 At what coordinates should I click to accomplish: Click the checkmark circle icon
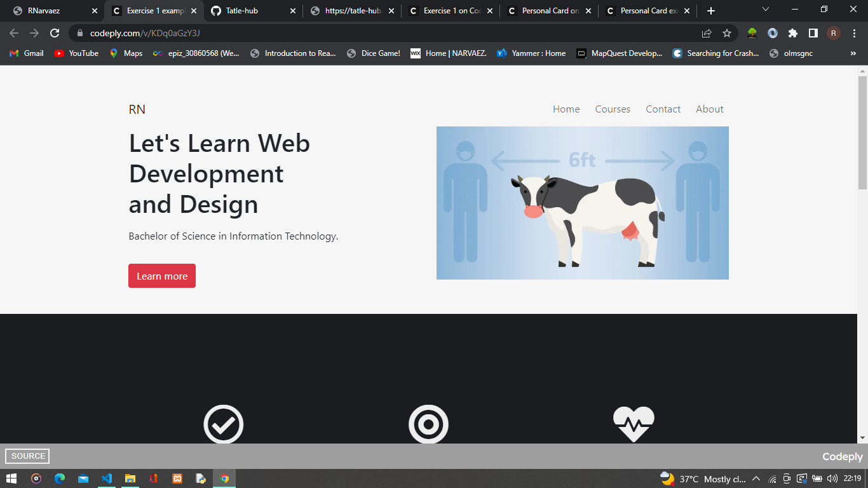click(x=223, y=424)
